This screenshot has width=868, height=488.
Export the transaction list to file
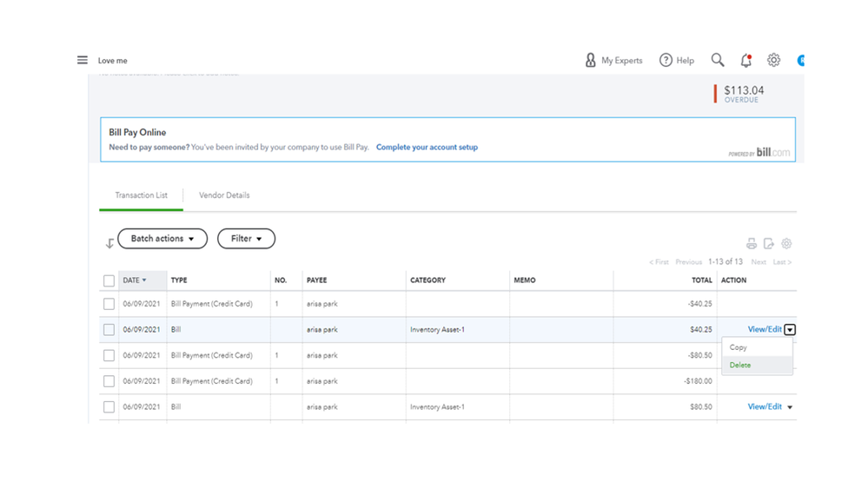(x=769, y=244)
